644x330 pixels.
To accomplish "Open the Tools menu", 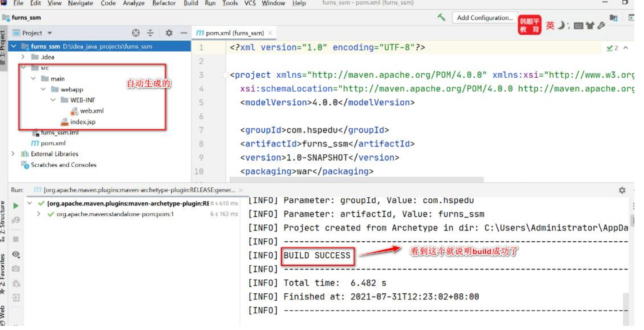I will 230,3.
